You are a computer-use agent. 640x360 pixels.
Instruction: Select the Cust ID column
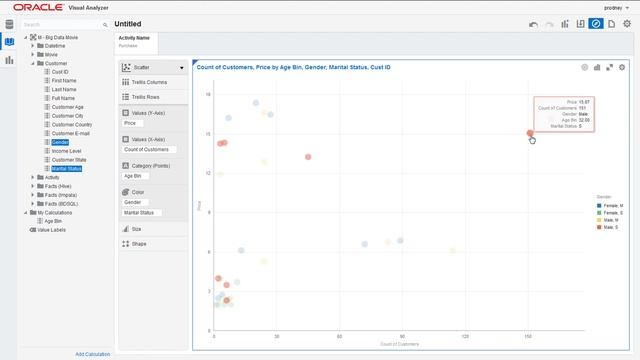(x=60, y=72)
